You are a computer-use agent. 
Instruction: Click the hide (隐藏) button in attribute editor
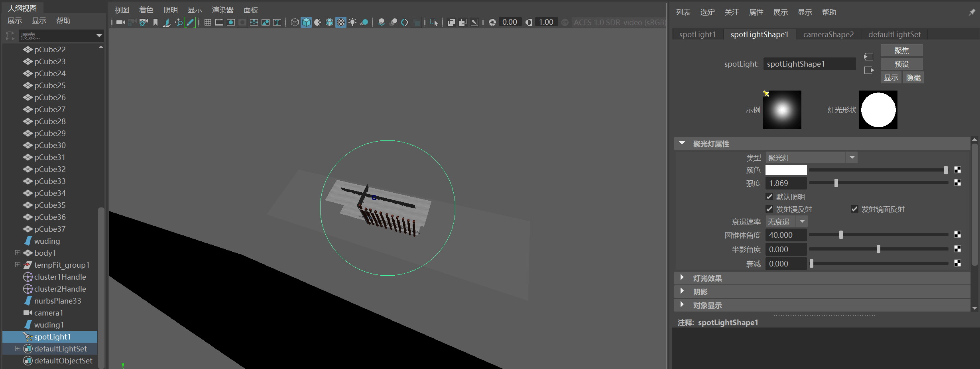click(x=913, y=78)
